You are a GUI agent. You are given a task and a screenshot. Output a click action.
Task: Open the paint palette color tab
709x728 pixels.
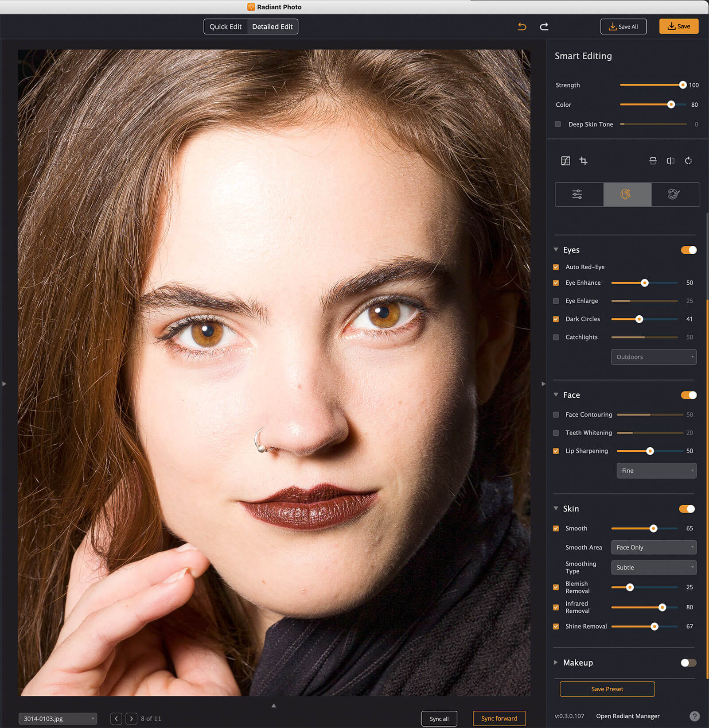674,194
